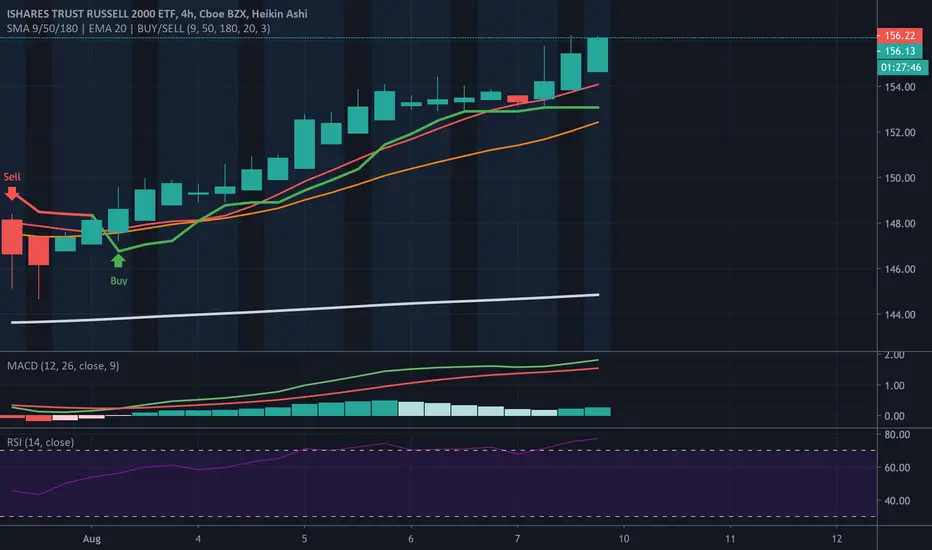Viewport: 932px width, 550px height.
Task: Click 154.00 on the price axis
Action: [x=900, y=87]
